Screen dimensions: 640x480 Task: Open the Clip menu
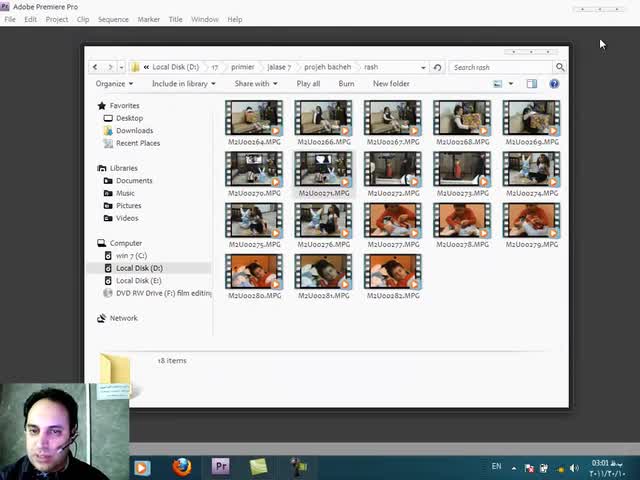point(83,20)
